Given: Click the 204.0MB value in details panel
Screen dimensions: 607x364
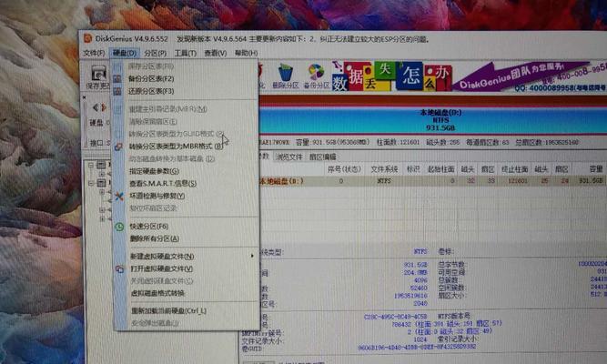Looking at the screenshot, I should pos(415,273).
